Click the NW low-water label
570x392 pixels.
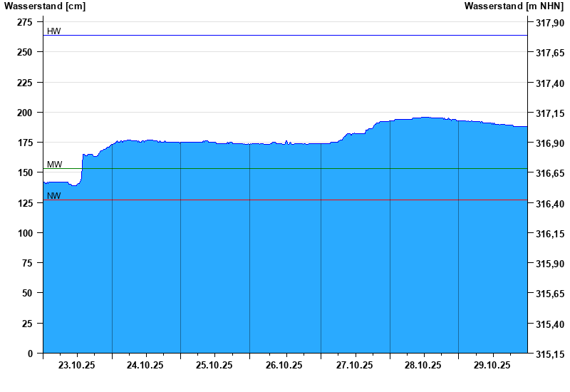click(53, 195)
